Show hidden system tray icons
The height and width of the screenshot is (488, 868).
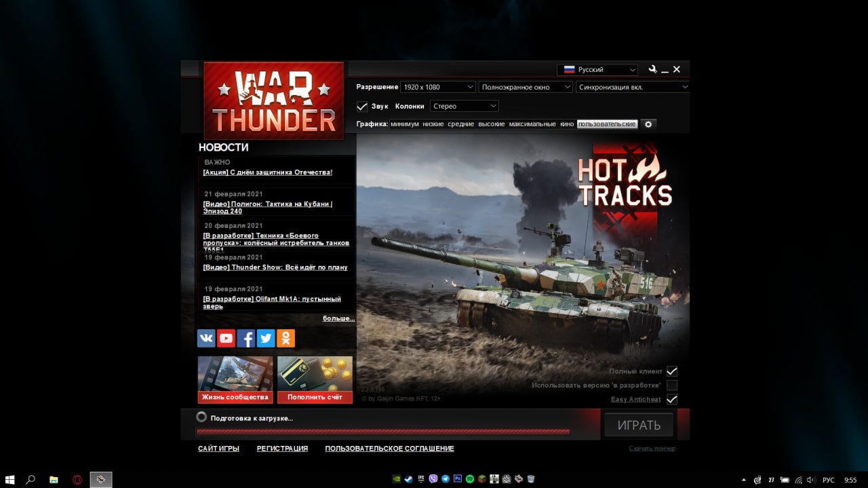point(743,479)
